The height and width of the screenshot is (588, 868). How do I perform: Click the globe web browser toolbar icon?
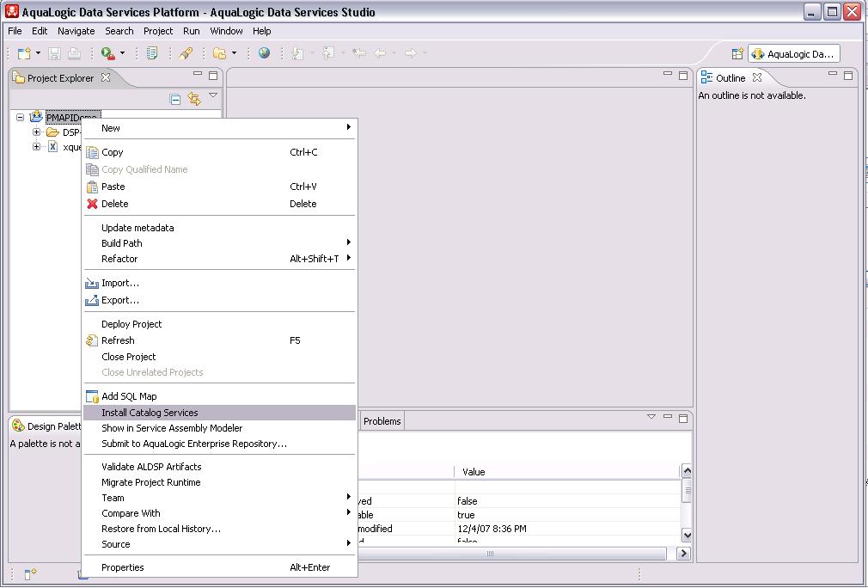pos(264,53)
